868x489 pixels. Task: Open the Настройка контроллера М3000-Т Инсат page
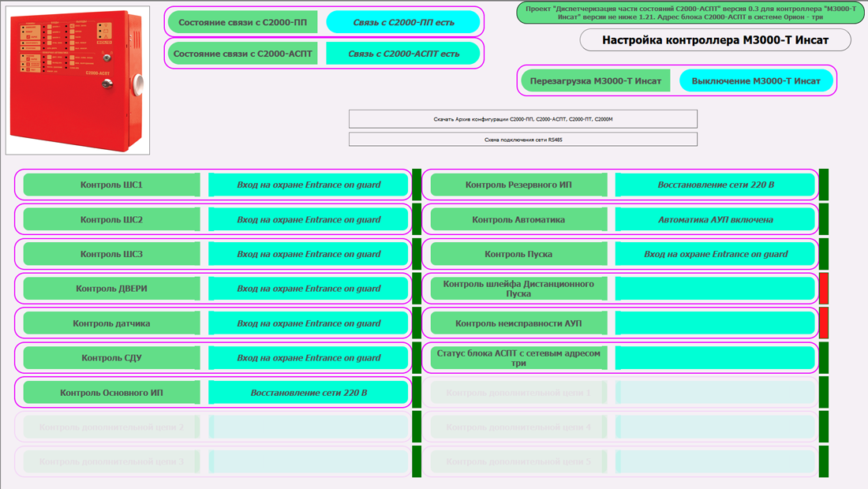[x=715, y=39]
